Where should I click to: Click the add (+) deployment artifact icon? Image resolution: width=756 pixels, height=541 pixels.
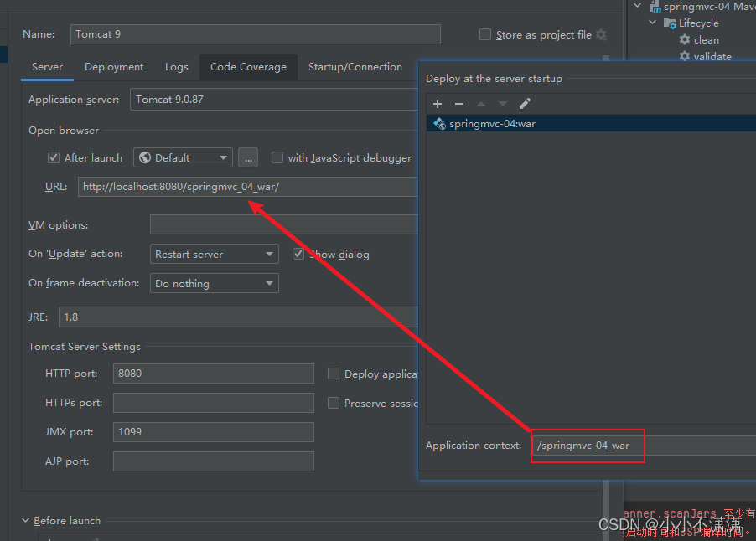coord(438,104)
